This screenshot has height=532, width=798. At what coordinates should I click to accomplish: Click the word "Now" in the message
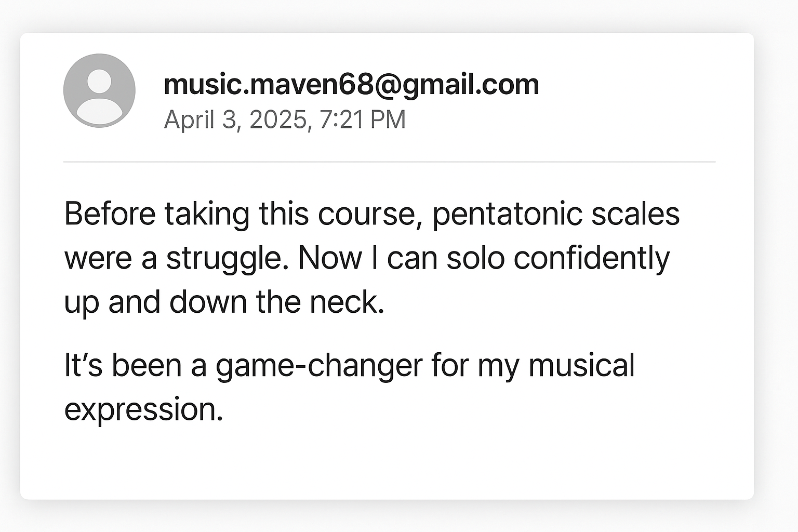pyautogui.click(x=330, y=258)
